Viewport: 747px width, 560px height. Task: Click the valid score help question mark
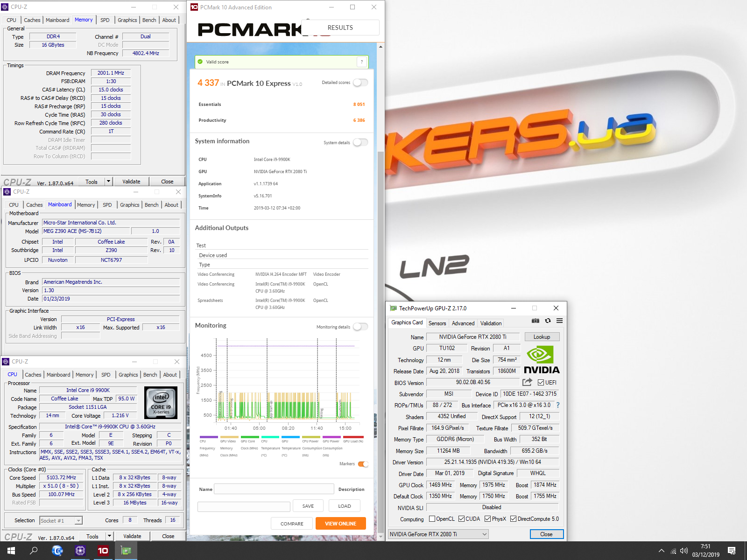tap(361, 62)
